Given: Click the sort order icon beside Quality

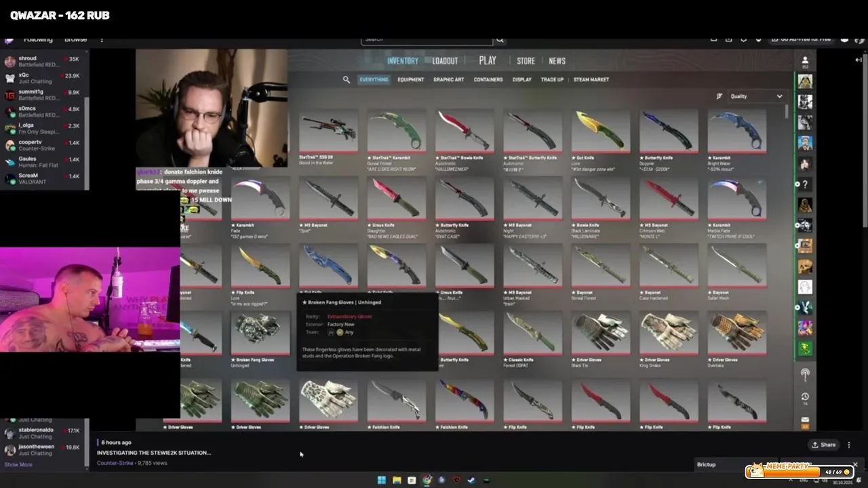Looking at the screenshot, I should pos(719,96).
